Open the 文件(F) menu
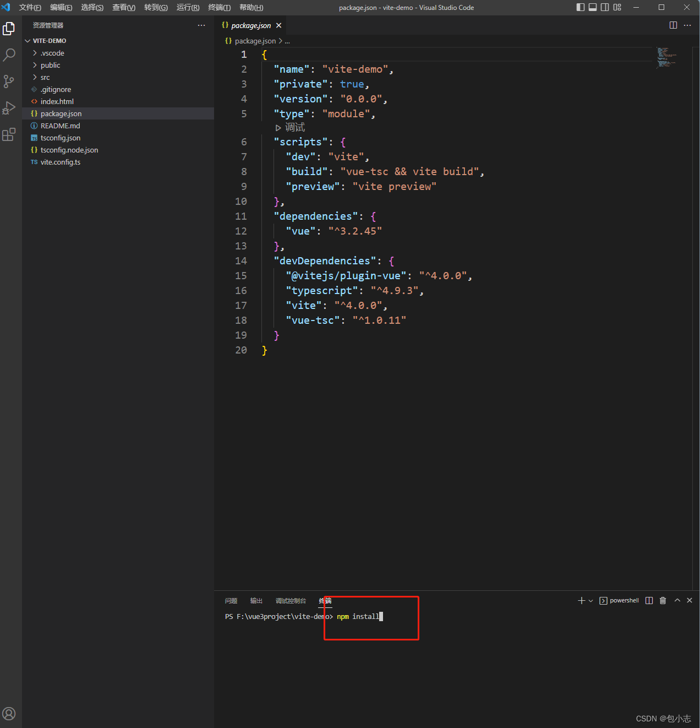Image resolution: width=700 pixels, height=728 pixels. (30, 8)
